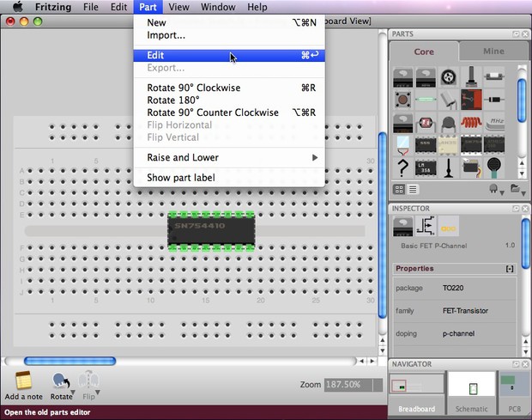This screenshot has height=420, width=532.
Task: Choose the pushbutton part in the parts bin
Action: (x=402, y=100)
